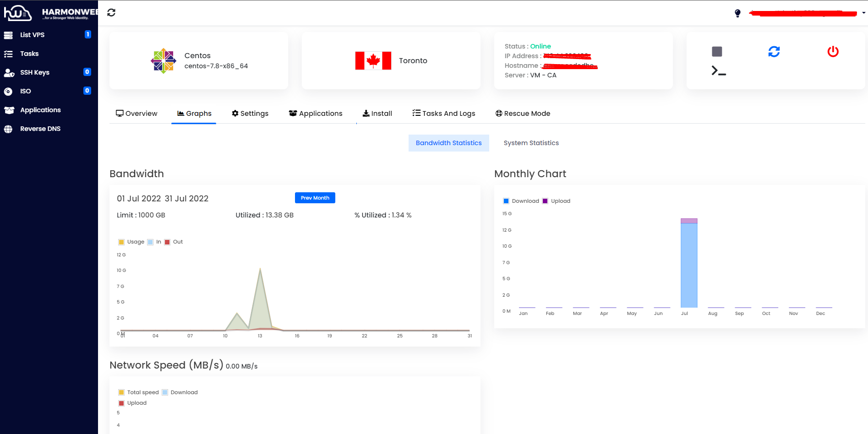Stop the server using the square icon
868x434 pixels.
716,52
